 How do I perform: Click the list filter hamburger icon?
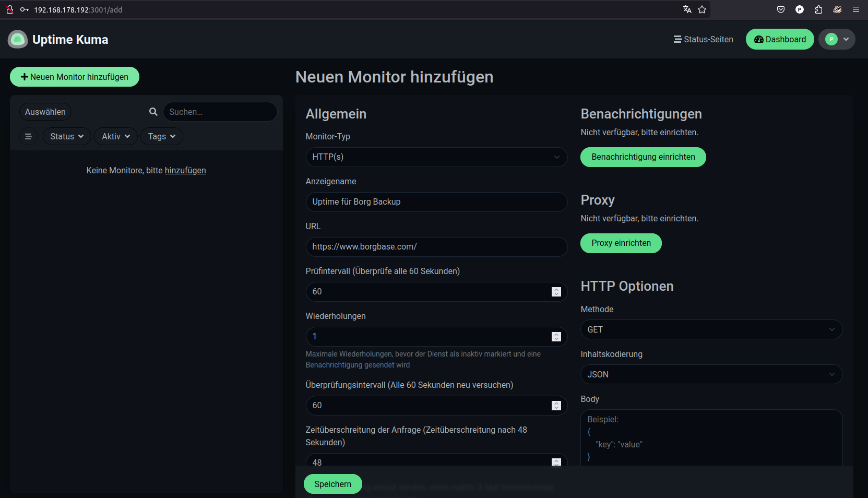28,136
